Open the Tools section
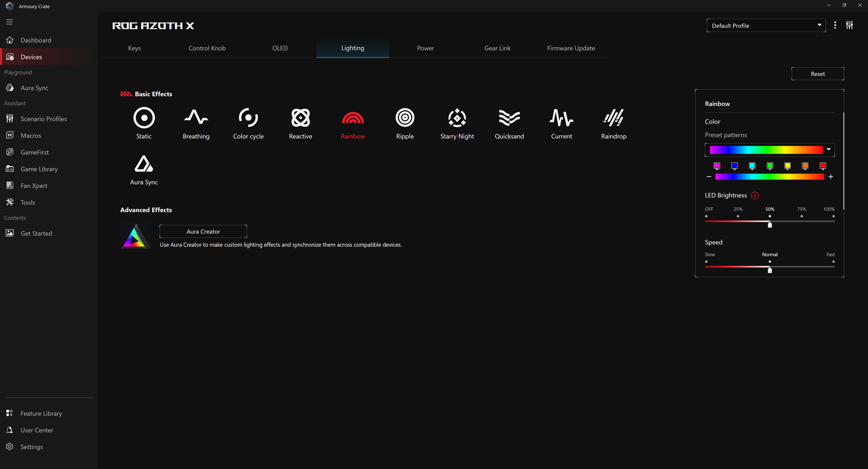This screenshot has width=868, height=469. 49,202
